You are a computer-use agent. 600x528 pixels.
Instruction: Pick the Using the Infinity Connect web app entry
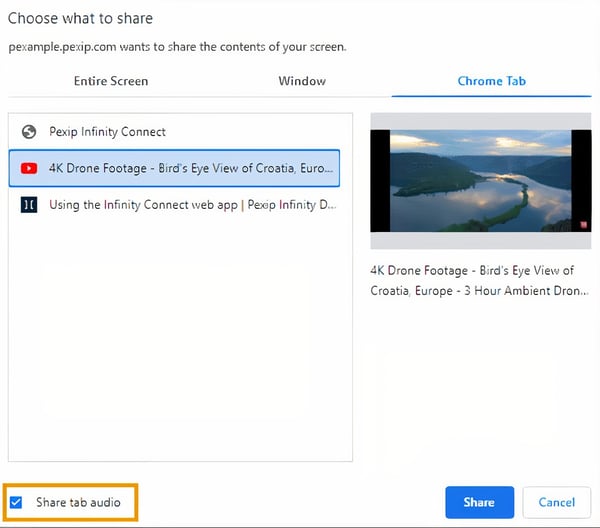(174, 205)
